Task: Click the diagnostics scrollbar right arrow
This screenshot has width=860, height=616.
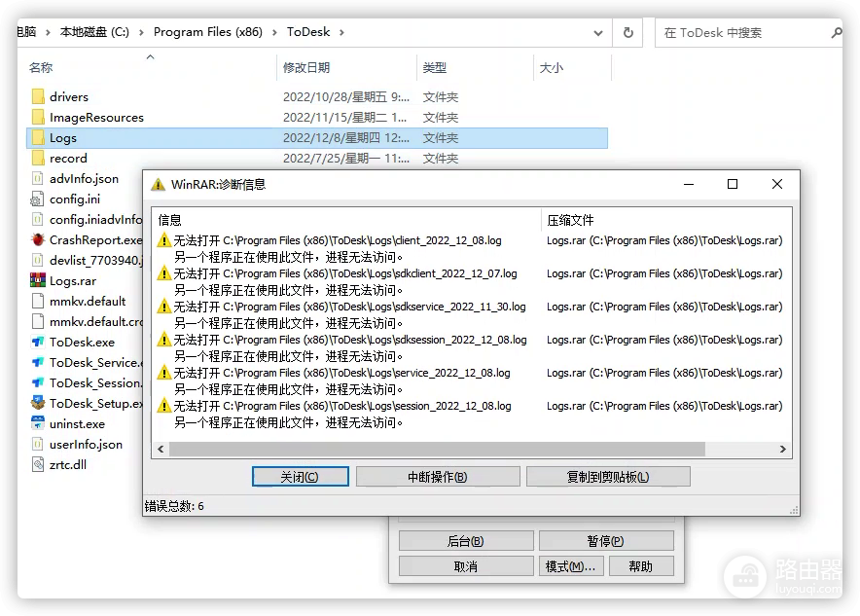Action: (x=783, y=449)
